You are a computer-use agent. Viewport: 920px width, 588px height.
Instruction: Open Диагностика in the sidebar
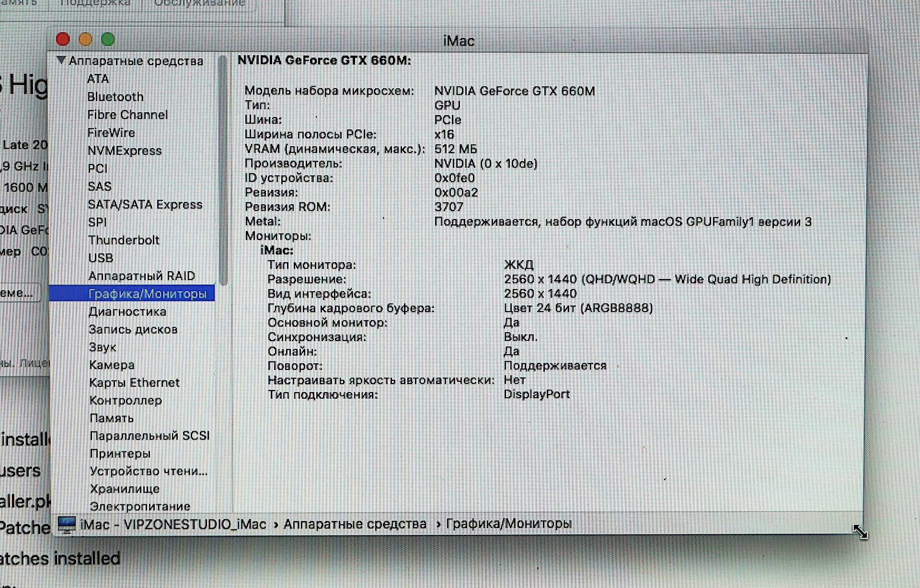click(127, 311)
